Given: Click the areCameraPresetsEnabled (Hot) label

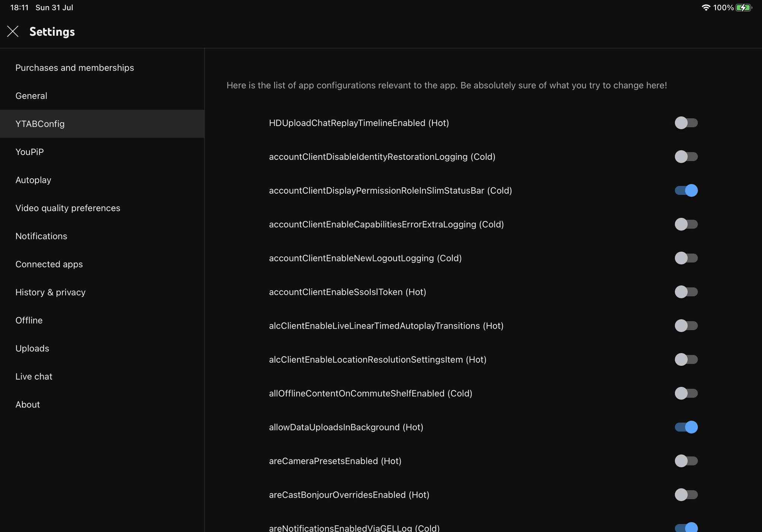Looking at the screenshot, I should pos(335,461).
